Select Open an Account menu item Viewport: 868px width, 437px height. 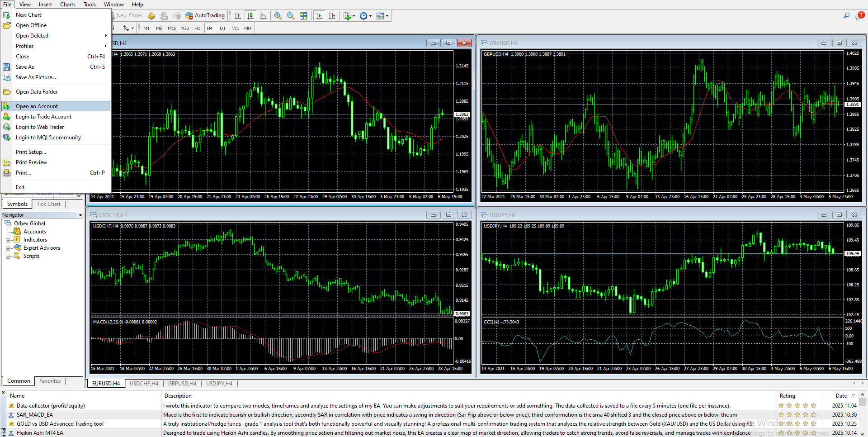(x=37, y=106)
